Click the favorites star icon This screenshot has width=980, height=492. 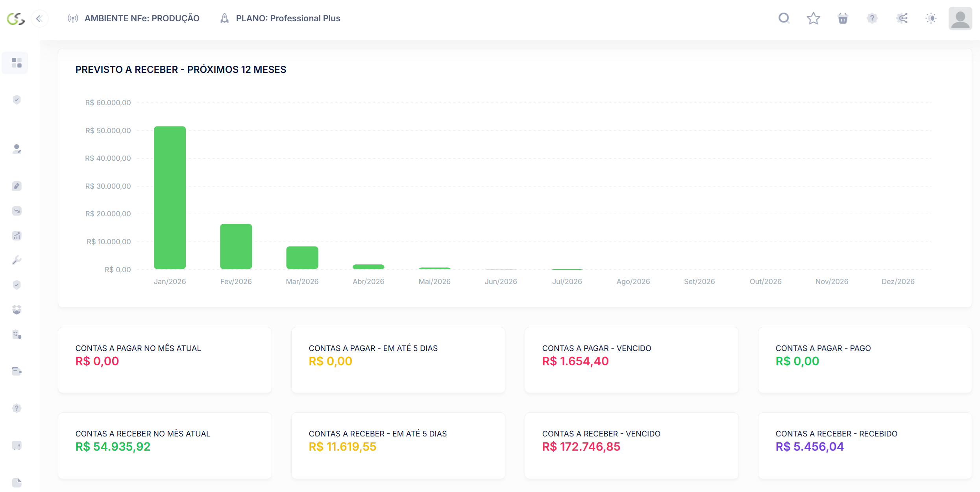tap(813, 18)
